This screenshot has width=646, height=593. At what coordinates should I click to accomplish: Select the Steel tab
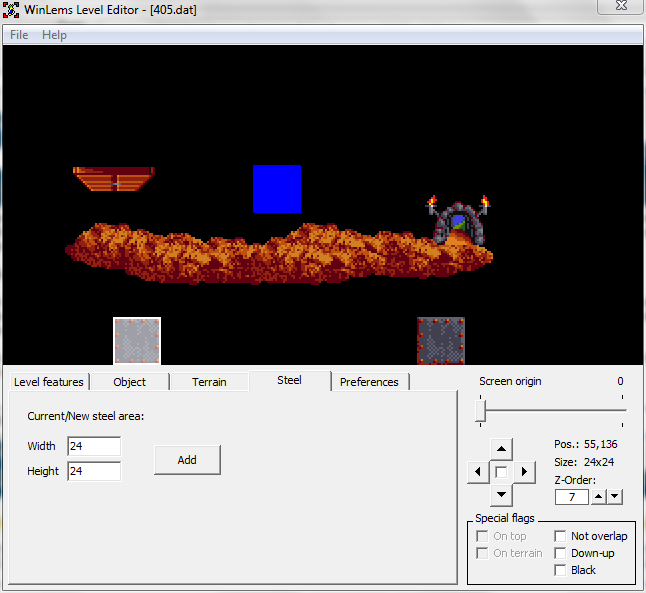pyautogui.click(x=289, y=380)
